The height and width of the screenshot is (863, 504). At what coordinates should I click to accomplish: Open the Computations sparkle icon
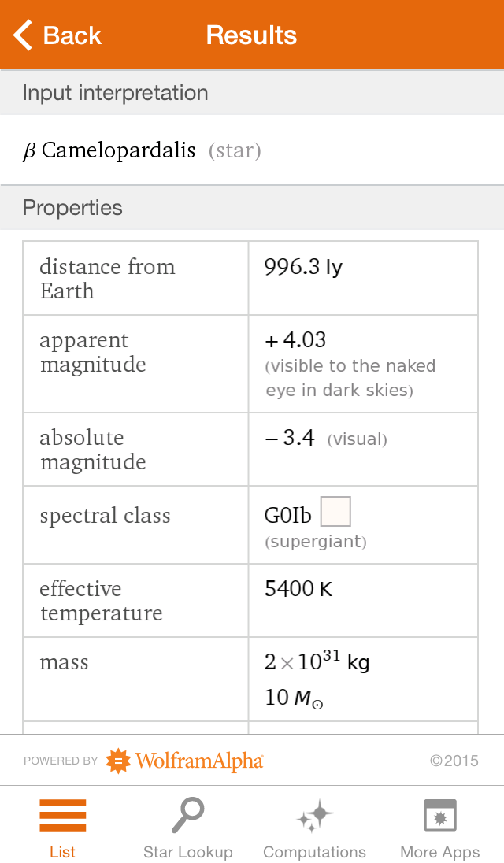click(314, 816)
